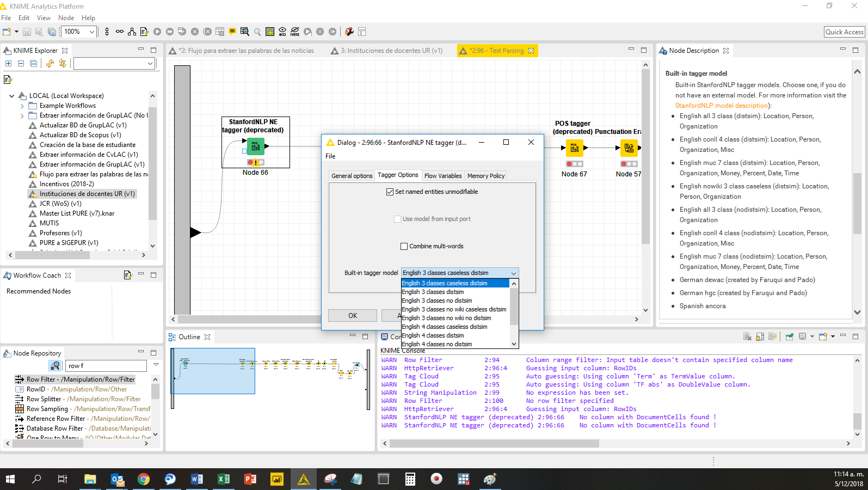Image resolution: width=868 pixels, height=490 pixels.
Task: Switch to the Flow Variables tab
Action: pyautogui.click(x=443, y=176)
